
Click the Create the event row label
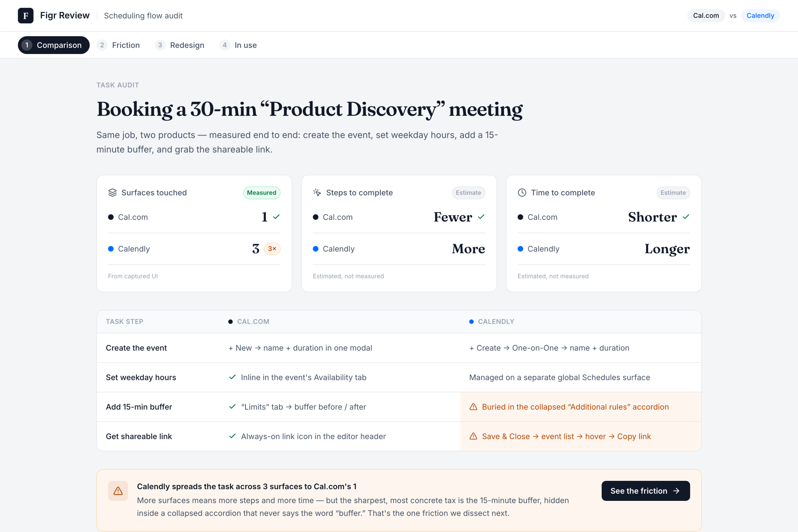point(136,348)
